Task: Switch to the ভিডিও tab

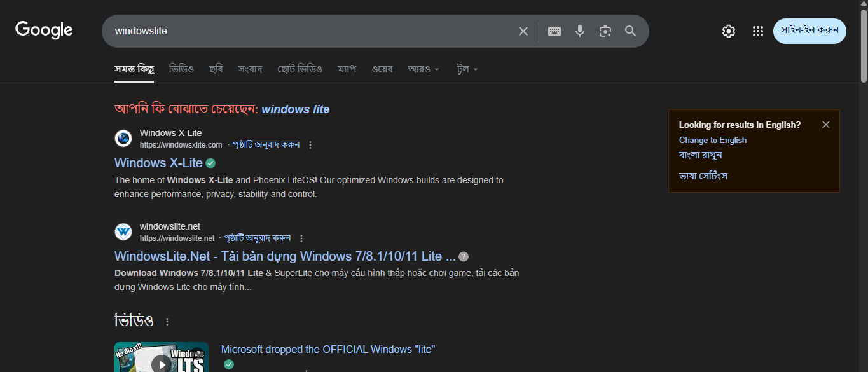Action: [x=181, y=69]
